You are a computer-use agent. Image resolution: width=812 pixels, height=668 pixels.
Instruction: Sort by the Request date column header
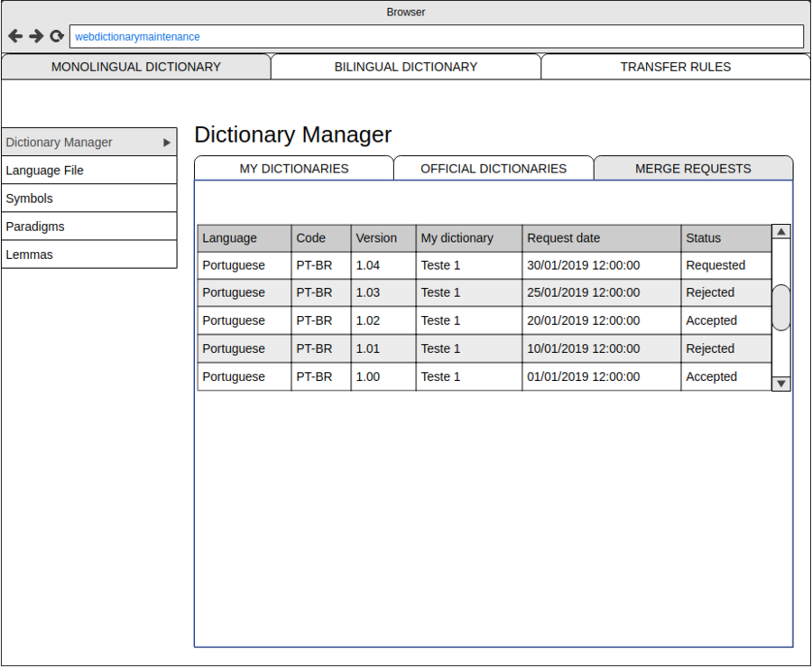(601, 238)
